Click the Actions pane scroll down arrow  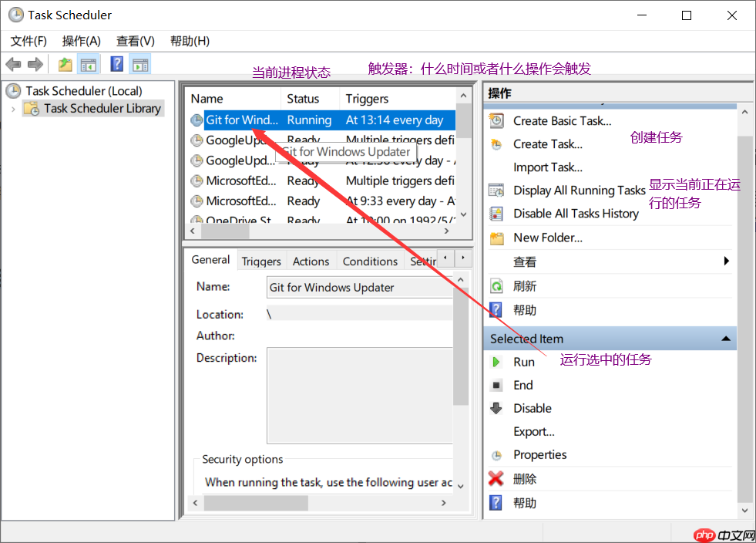(744, 510)
